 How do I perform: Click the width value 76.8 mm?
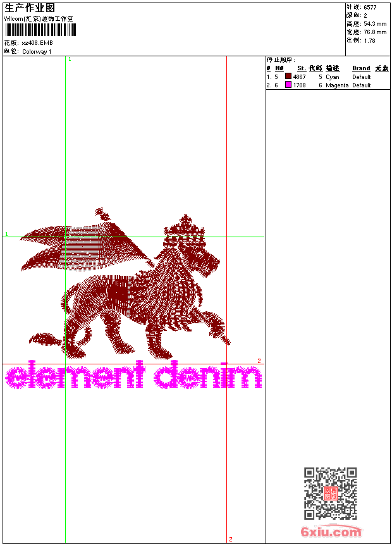pyautogui.click(x=375, y=32)
